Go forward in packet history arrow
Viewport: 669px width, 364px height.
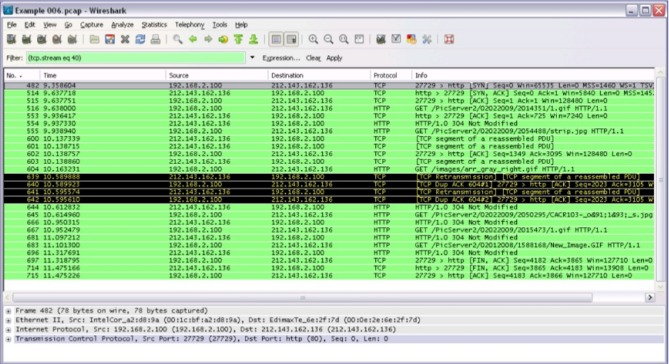pos(208,39)
